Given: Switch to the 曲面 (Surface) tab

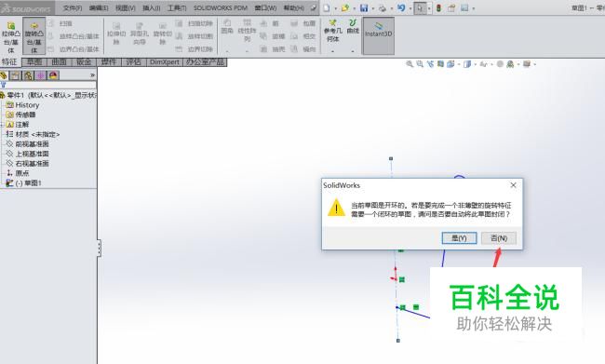Looking at the screenshot, I should tap(59, 61).
